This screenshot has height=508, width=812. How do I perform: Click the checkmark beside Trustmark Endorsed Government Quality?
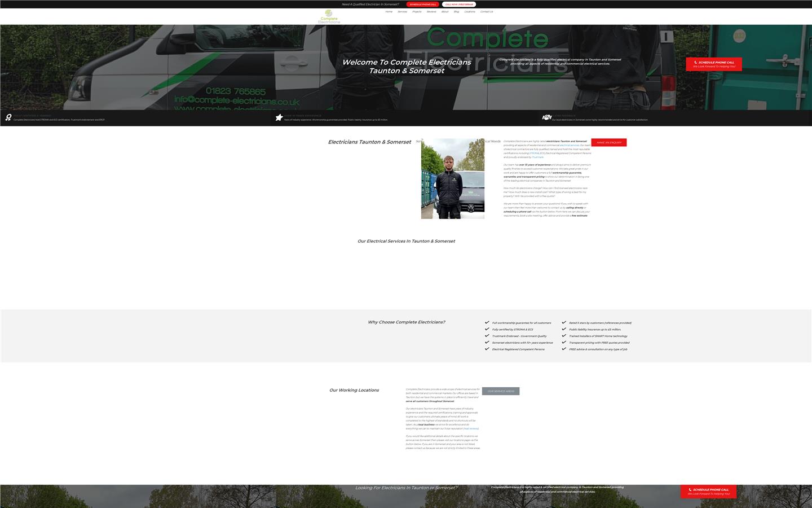487,336
